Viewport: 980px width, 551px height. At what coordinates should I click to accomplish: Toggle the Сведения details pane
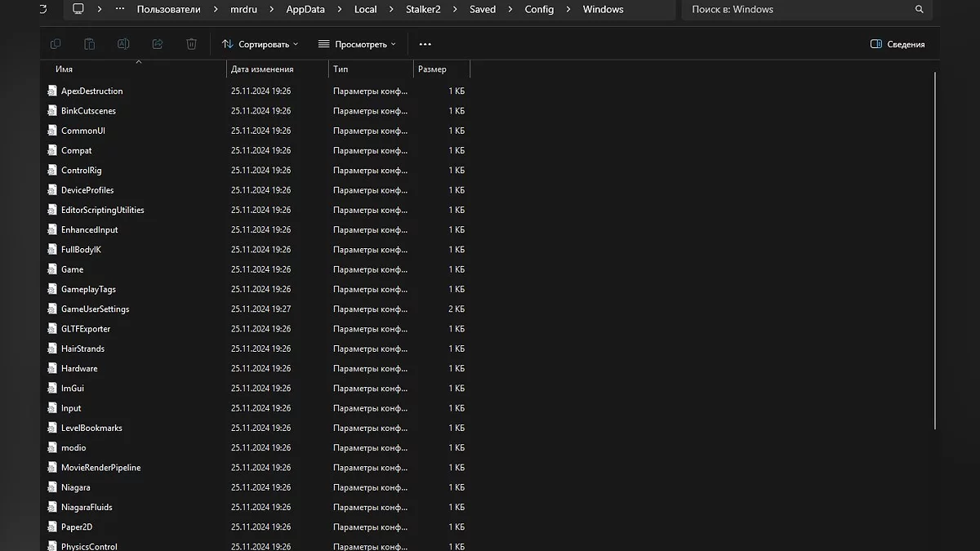pyautogui.click(x=898, y=44)
